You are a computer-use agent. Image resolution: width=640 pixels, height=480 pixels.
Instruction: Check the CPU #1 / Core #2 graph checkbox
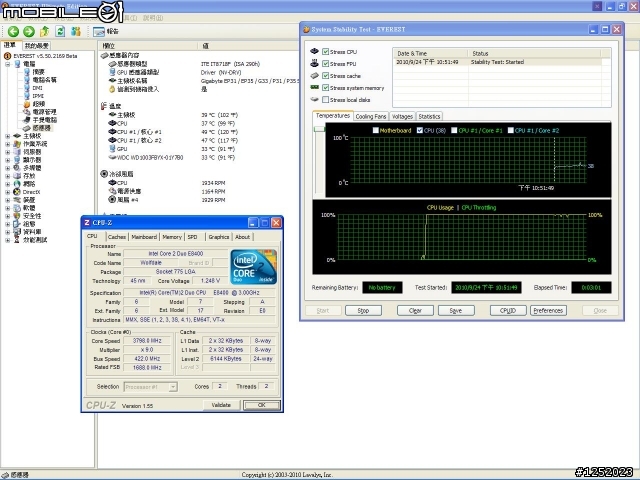510,130
